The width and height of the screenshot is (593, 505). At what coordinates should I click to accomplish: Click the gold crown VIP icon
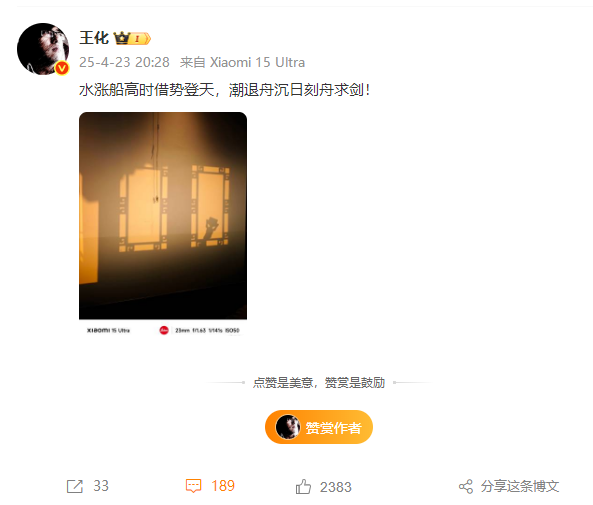[122, 38]
